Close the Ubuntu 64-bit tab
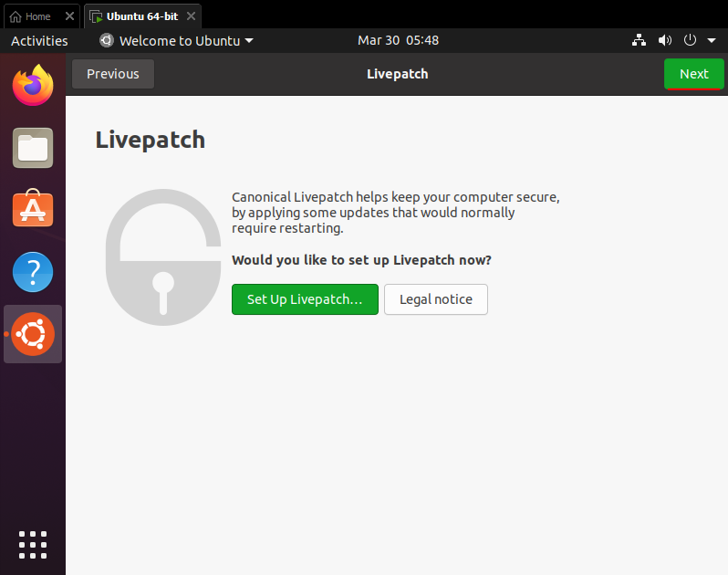The height and width of the screenshot is (575, 728). click(x=191, y=16)
